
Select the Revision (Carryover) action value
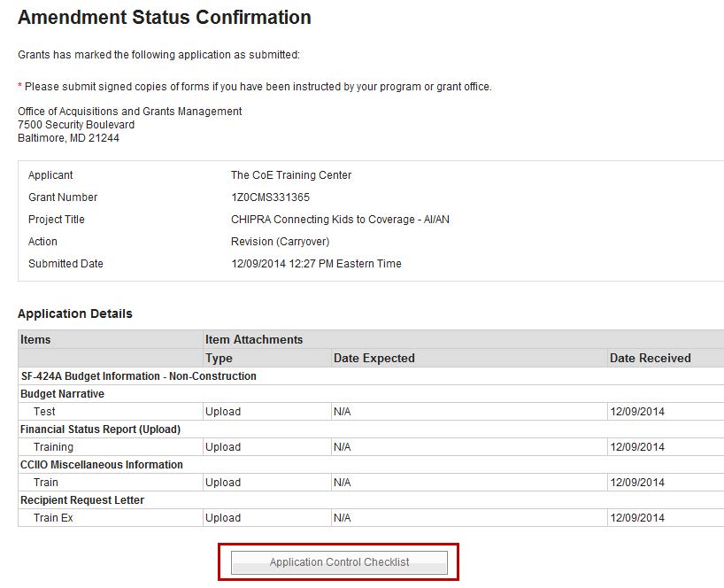pyautogui.click(x=280, y=242)
